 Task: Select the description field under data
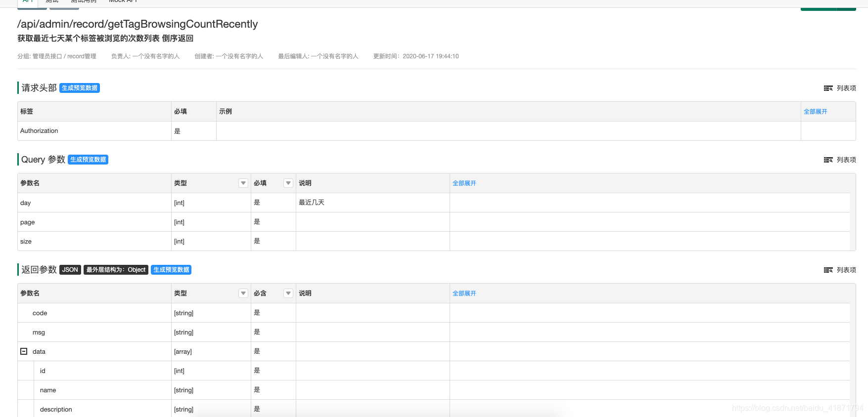click(x=56, y=410)
